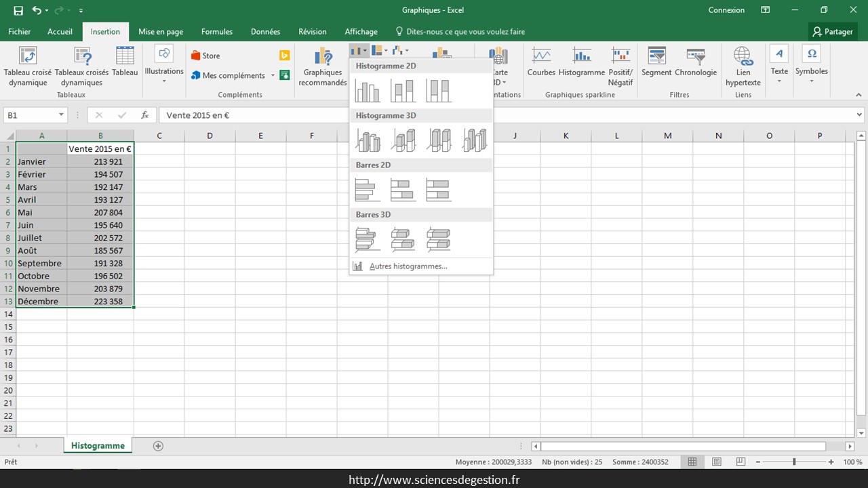868x488 pixels.
Task: Choose the 3D stacked bar chart
Action: pos(403,239)
